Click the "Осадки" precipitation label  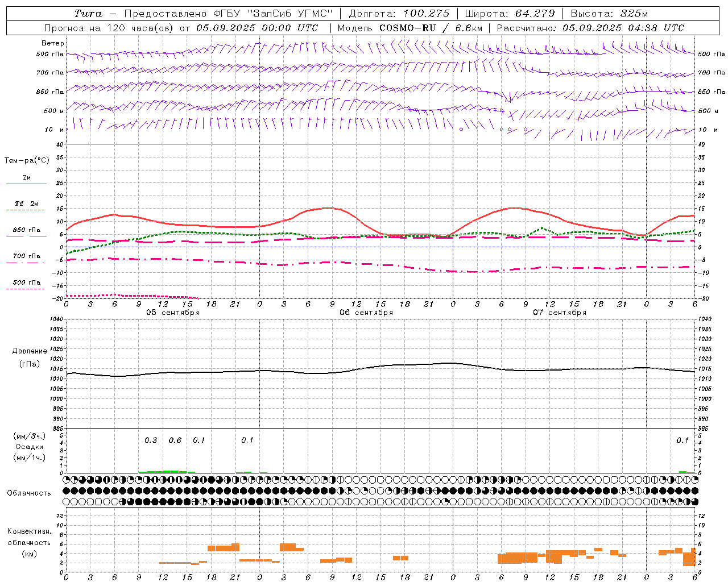point(30,447)
